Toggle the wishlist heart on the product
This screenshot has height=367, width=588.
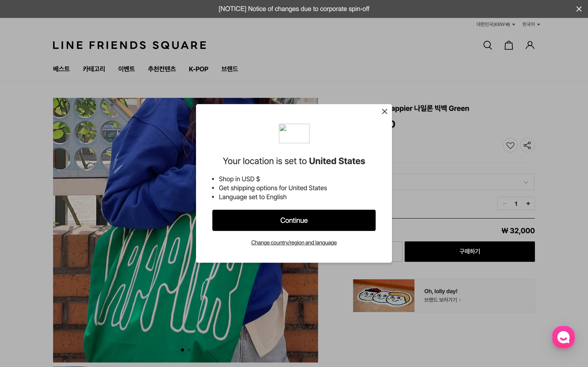[x=510, y=145]
